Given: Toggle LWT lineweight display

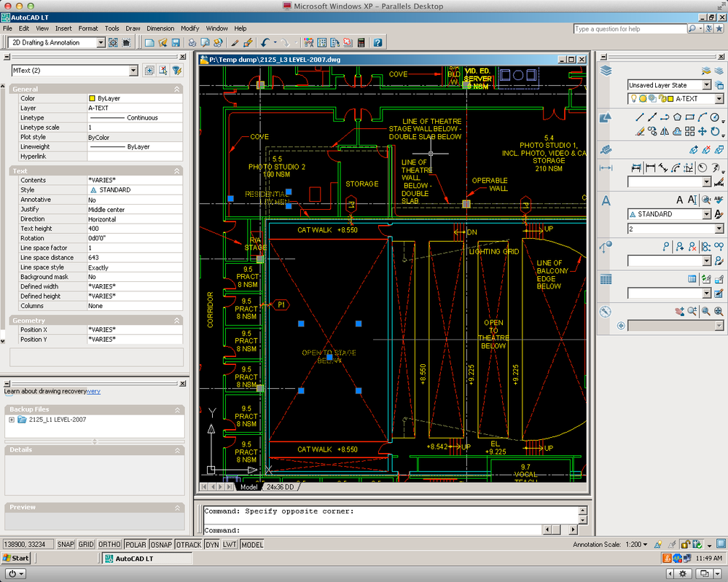Looking at the screenshot, I should 230,544.
